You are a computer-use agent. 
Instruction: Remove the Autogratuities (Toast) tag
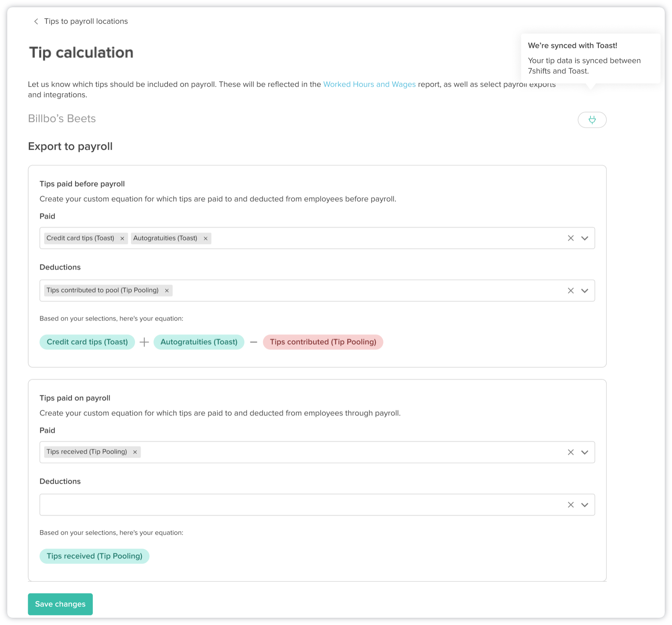205,238
